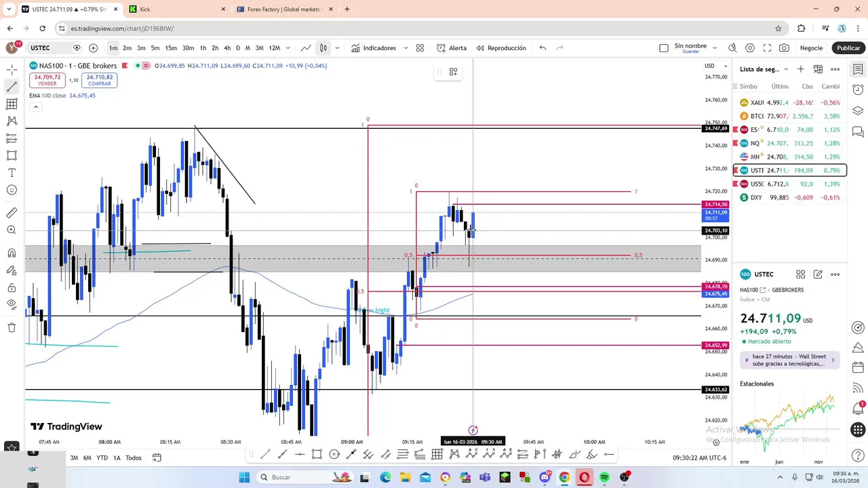
Task: Open the go-to-date calendar icon
Action: (x=157, y=457)
